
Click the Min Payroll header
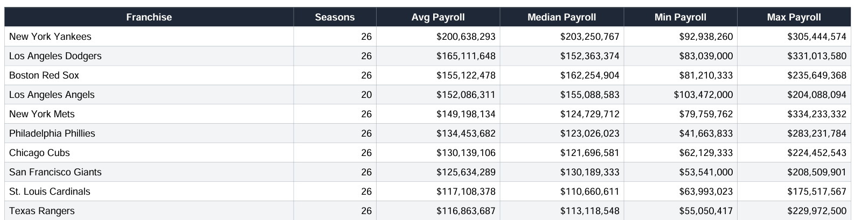(x=680, y=17)
